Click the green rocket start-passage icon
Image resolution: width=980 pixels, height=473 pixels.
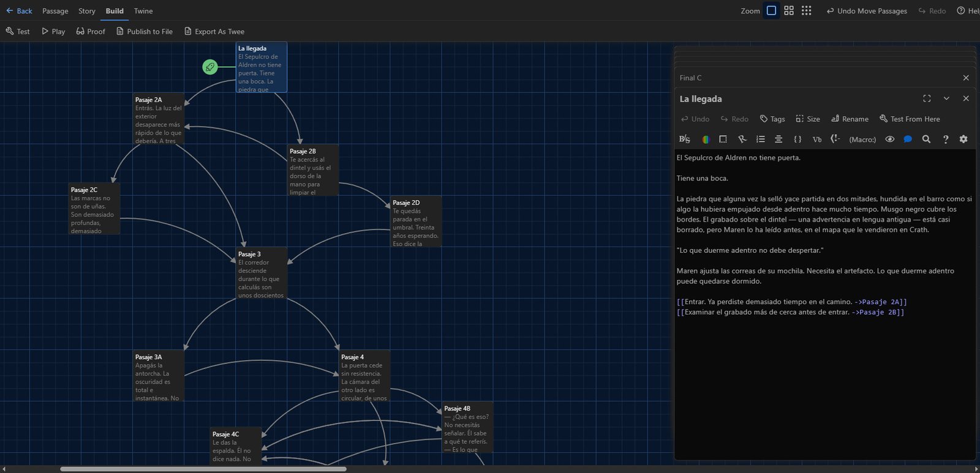pos(210,67)
